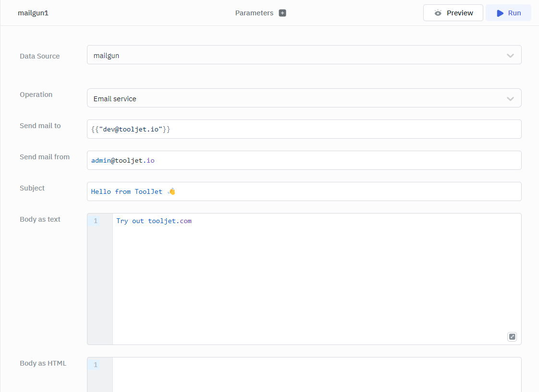Click the plus icon next to Parameters

pos(282,13)
